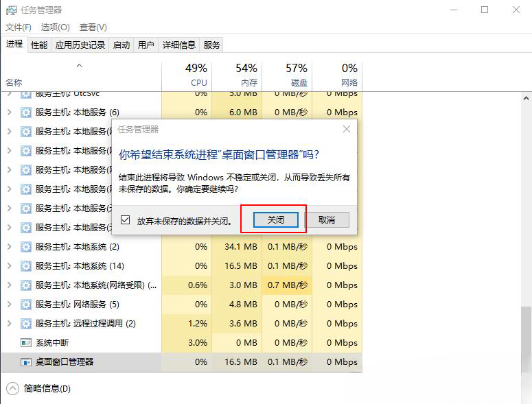Screen dimensions: 532x404
Task: Close the confirmation dialog with X
Action: pos(347,129)
